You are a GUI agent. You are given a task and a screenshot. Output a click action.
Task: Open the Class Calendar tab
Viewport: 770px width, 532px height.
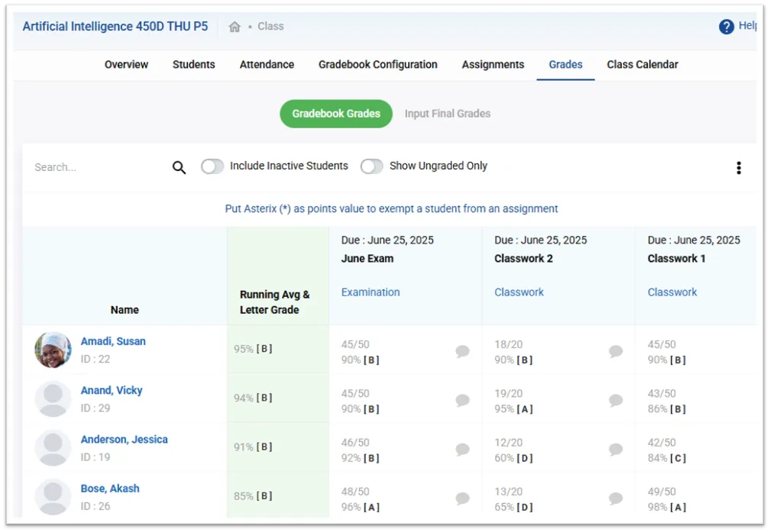click(642, 65)
